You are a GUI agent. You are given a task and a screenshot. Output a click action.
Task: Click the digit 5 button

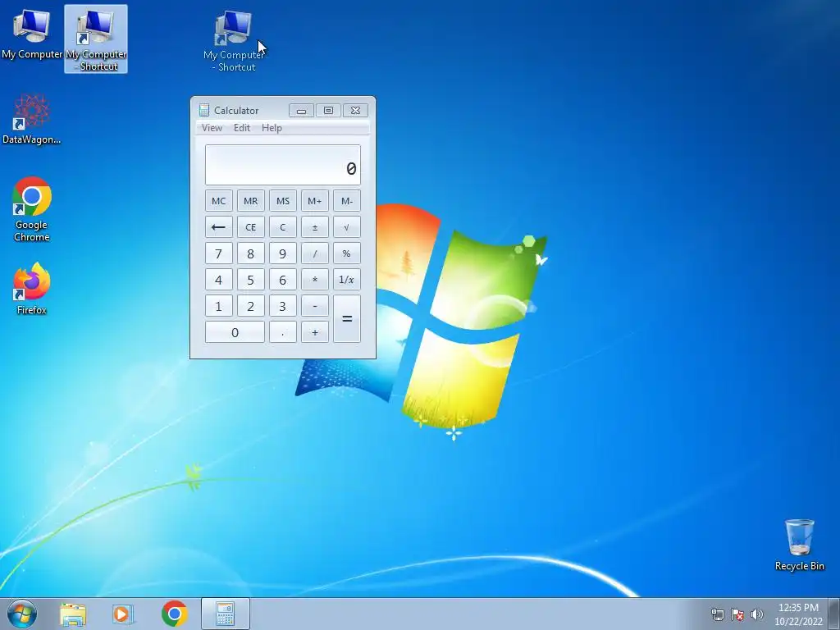click(x=251, y=280)
